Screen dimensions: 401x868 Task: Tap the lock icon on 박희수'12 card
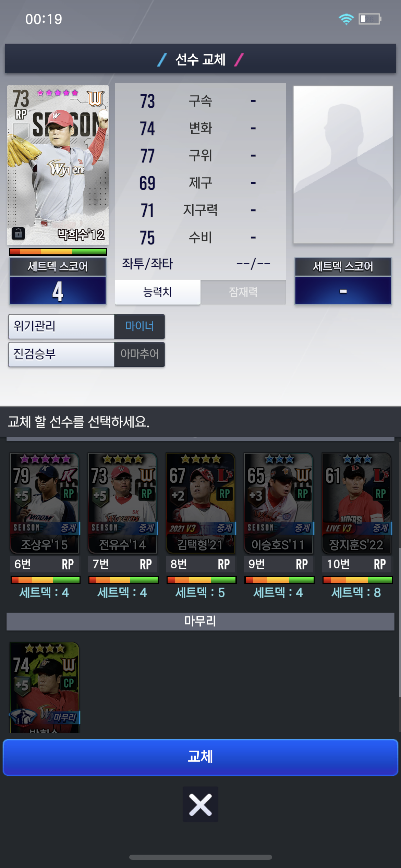click(x=19, y=233)
